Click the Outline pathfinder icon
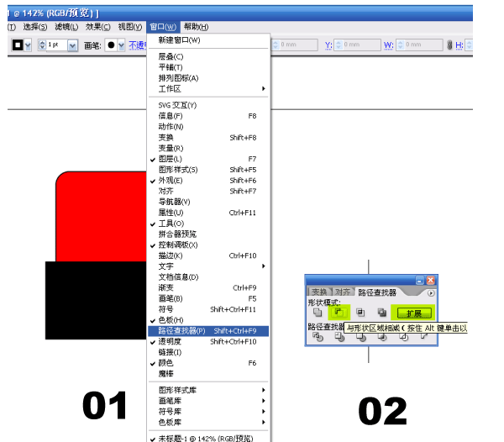504x442 pixels. point(404,337)
